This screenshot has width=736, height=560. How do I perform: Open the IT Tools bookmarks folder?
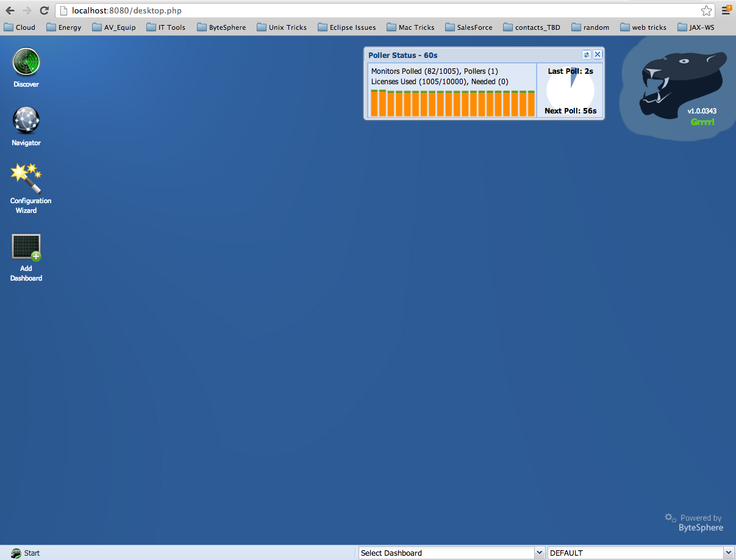pos(166,27)
